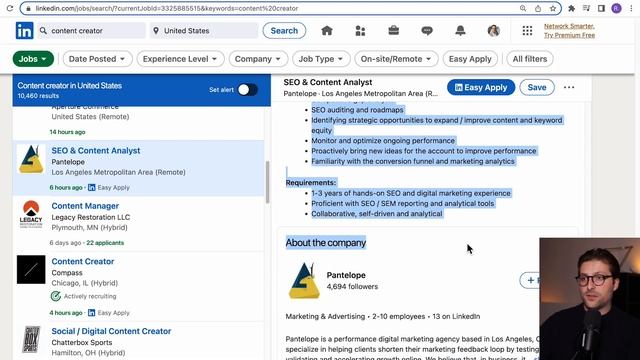Viewport: 640px width, 360px height.
Task: Open the browser extensions puzzle icon
Action: point(571,8)
